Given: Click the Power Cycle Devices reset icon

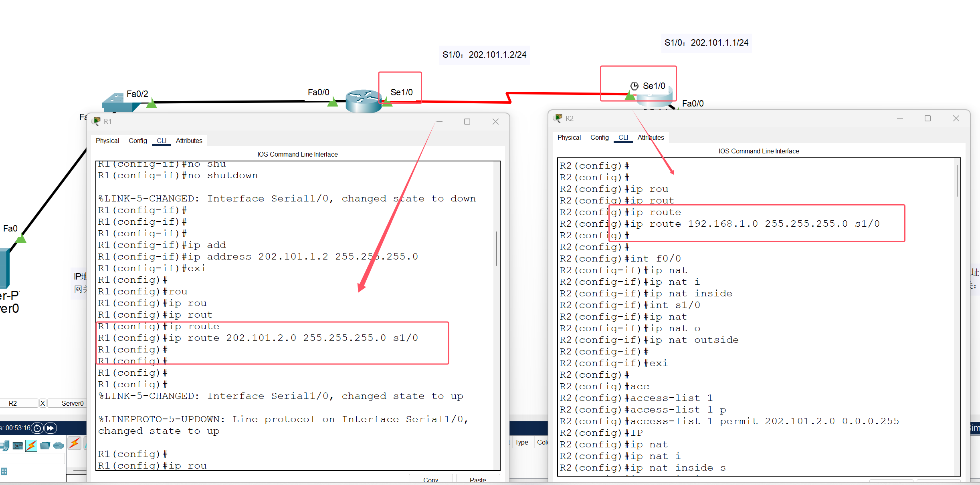Looking at the screenshot, I should [x=37, y=428].
